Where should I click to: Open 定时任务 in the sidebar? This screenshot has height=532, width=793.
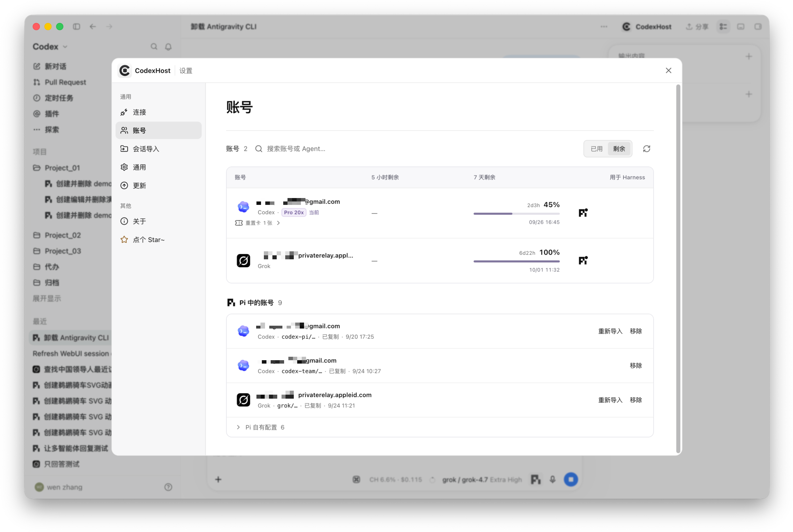53,98
